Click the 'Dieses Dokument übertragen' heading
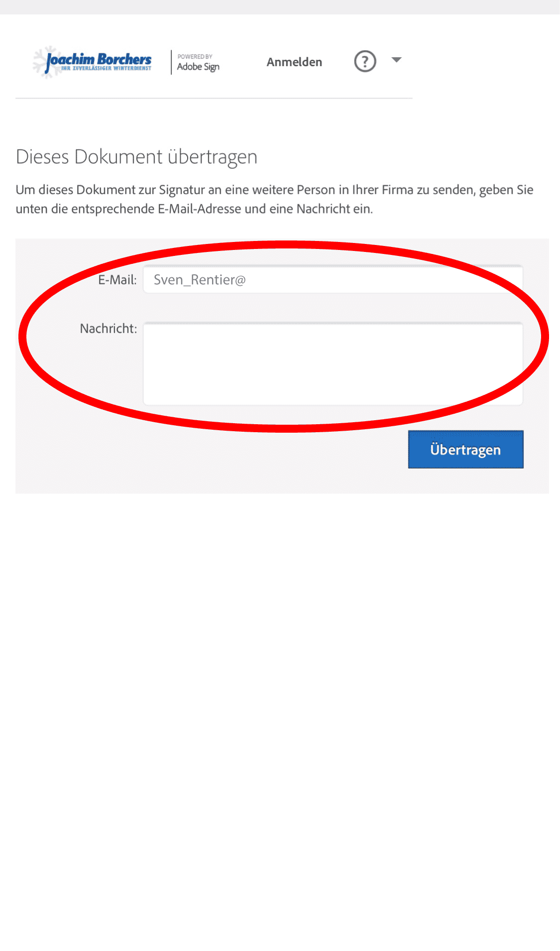Viewport: 560px width, 951px height. coord(136,157)
